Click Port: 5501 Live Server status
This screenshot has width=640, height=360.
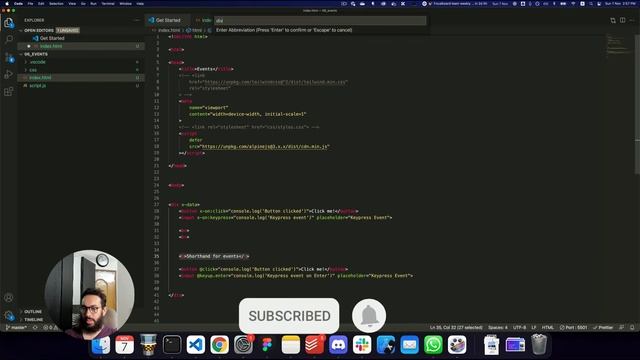[573, 327]
